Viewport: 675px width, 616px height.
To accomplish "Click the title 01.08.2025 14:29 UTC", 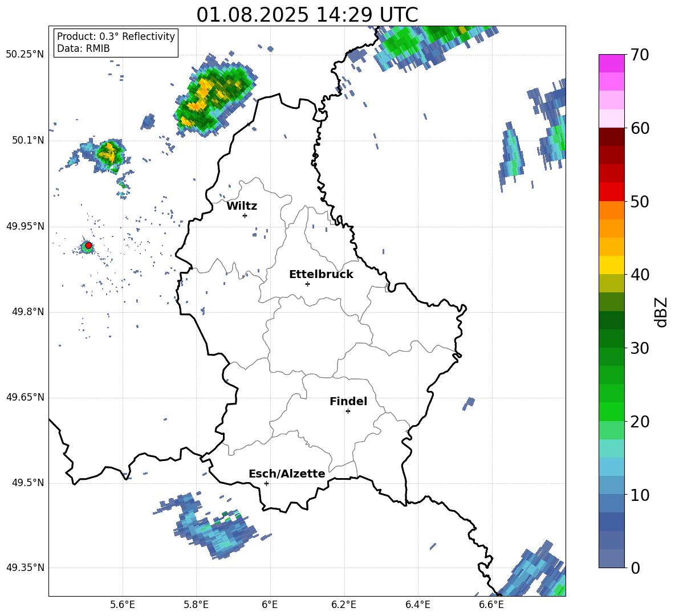I will tap(307, 15).
